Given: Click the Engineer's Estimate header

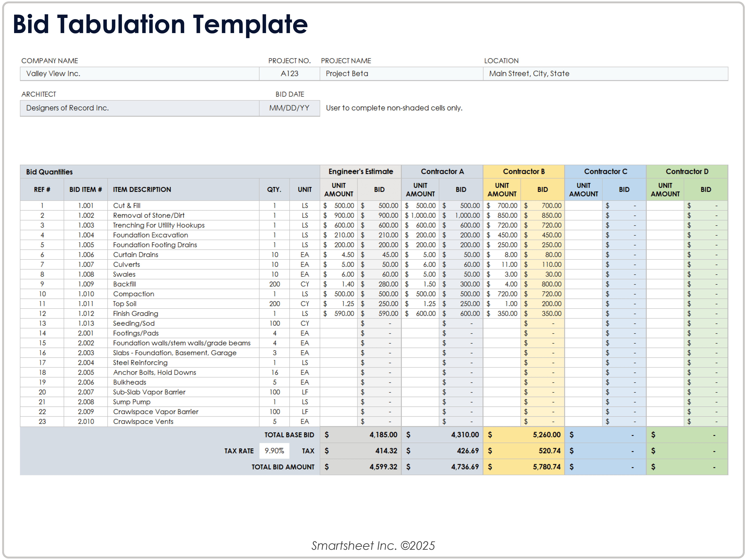Looking at the screenshot, I should 360,172.
